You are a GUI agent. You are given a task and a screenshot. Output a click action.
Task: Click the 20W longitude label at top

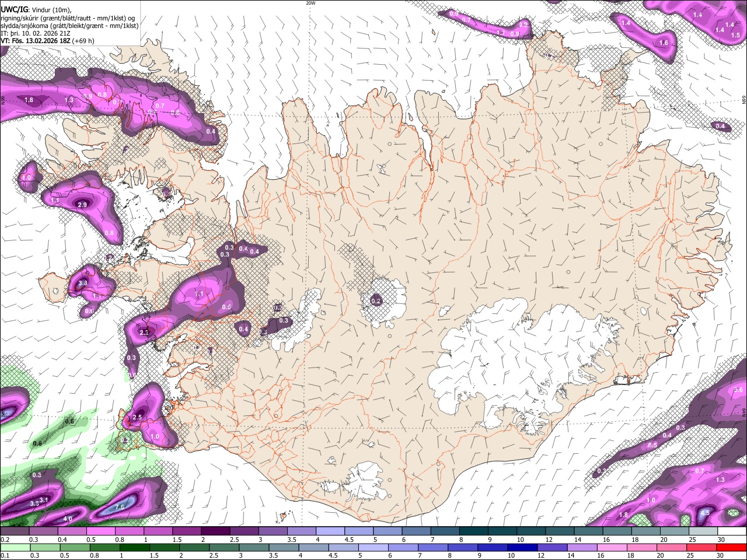pyautogui.click(x=310, y=3)
